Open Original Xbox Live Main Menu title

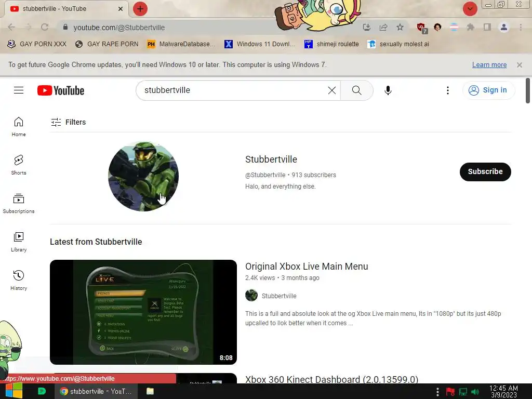[307, 267]
